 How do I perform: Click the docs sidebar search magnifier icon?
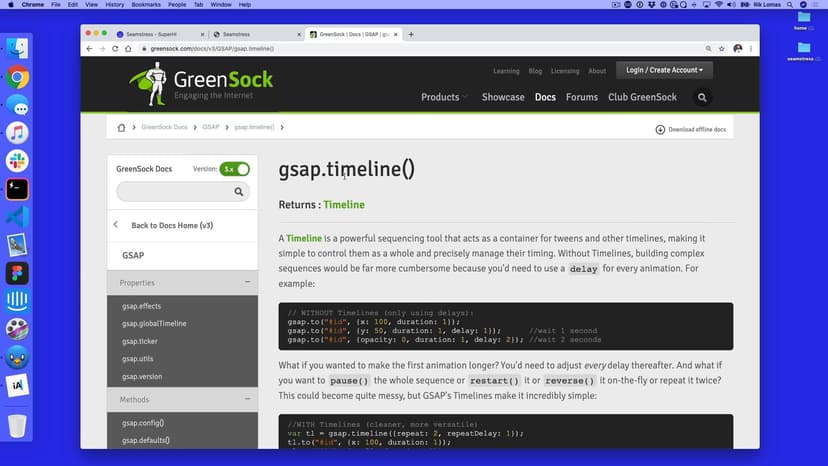(x=241, y=191)
